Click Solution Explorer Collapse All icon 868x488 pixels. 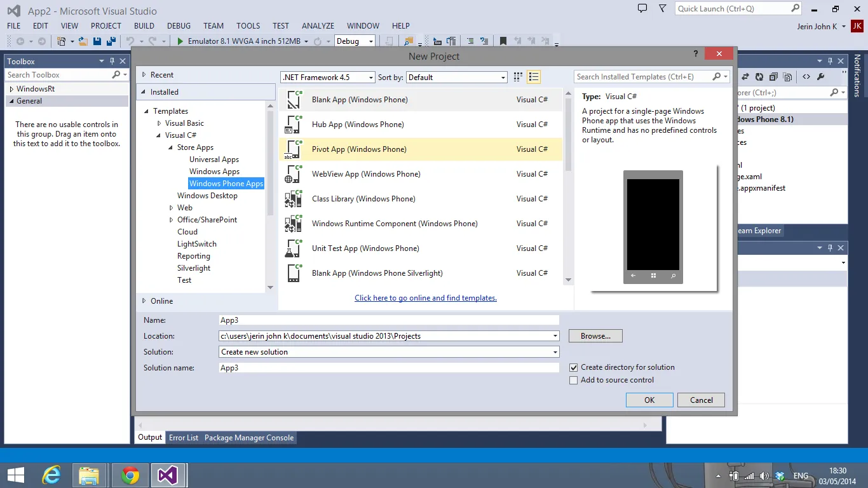click(x=773, y=77)
